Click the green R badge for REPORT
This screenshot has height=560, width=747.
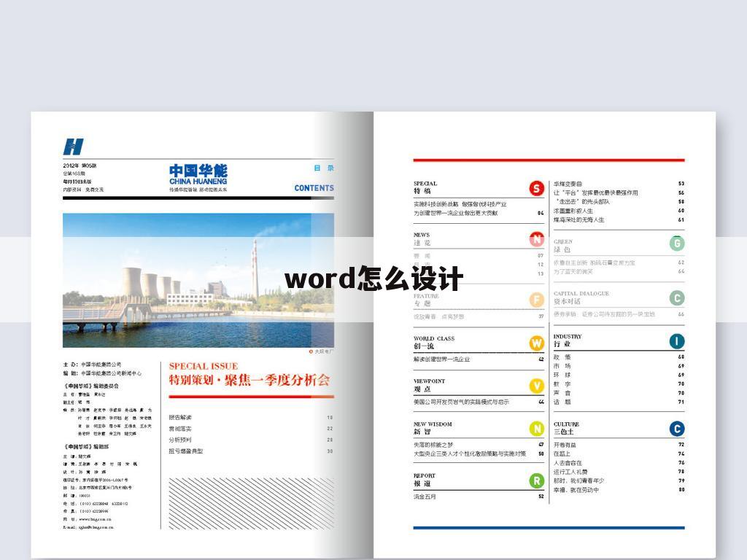point(537,481)
